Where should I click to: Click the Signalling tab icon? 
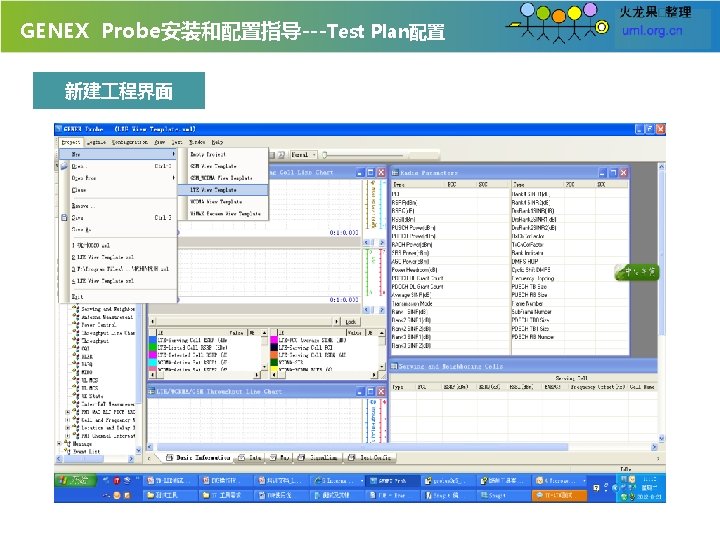tap(301, 457)
